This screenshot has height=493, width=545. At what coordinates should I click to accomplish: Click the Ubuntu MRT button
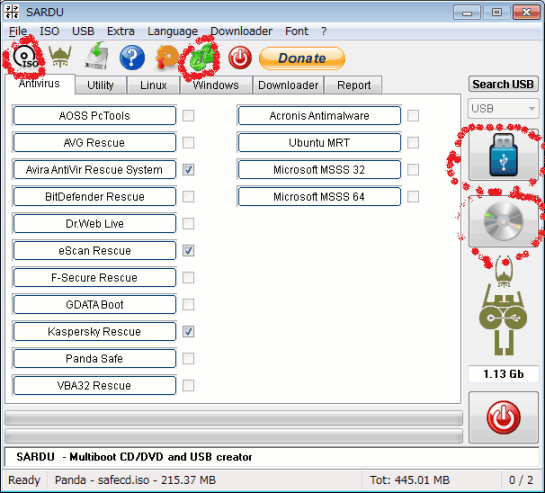point(319,143)
